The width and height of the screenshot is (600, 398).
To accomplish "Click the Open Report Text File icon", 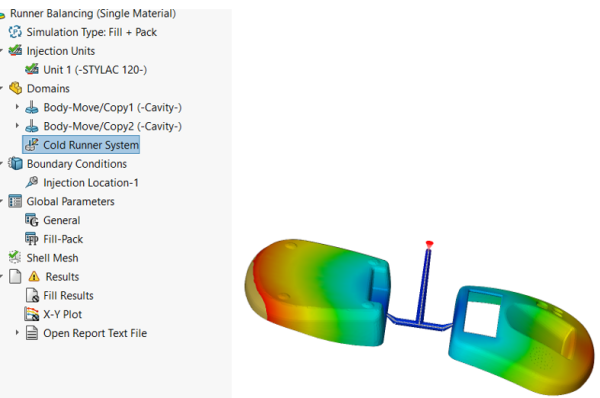I will point(32,333).
